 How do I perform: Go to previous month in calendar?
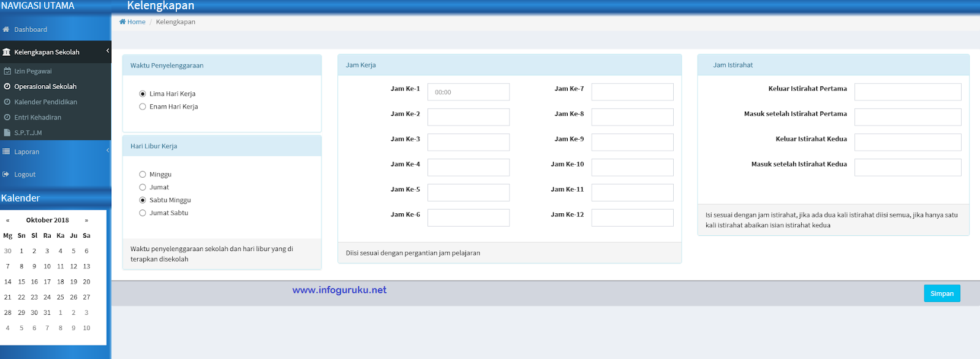tap(8, 220)
